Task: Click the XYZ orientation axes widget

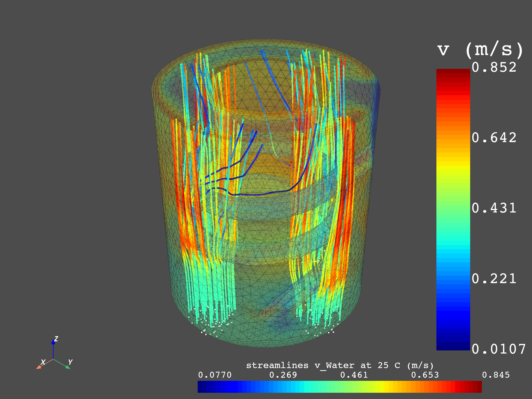Action: pyautogui.click(x=54, y=353)
